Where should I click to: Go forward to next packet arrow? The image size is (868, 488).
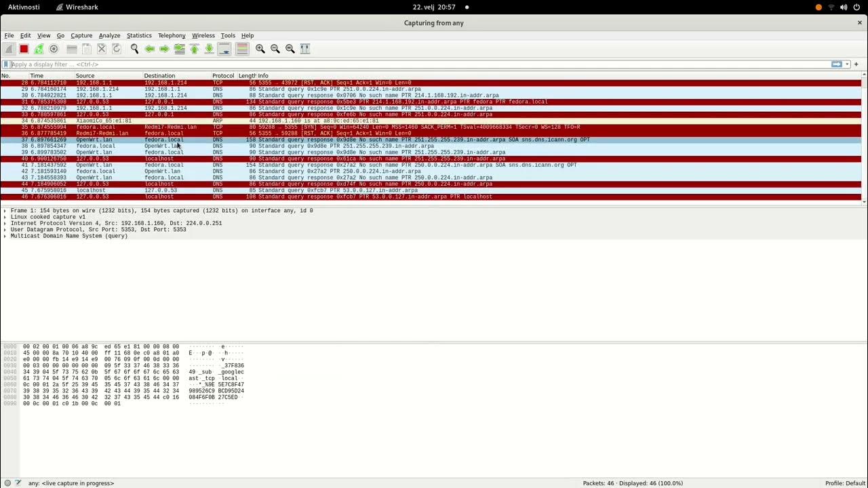coord(164,49)
